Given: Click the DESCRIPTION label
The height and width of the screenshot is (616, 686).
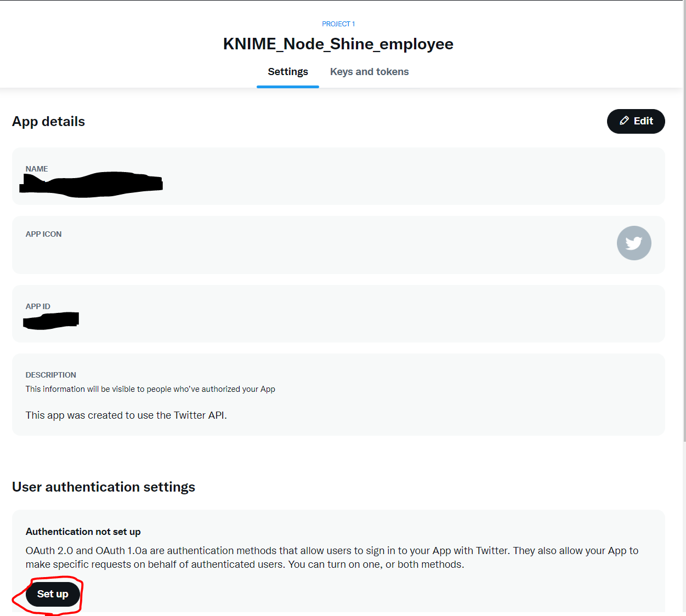Looking at the screenshot, I should 51,375.
